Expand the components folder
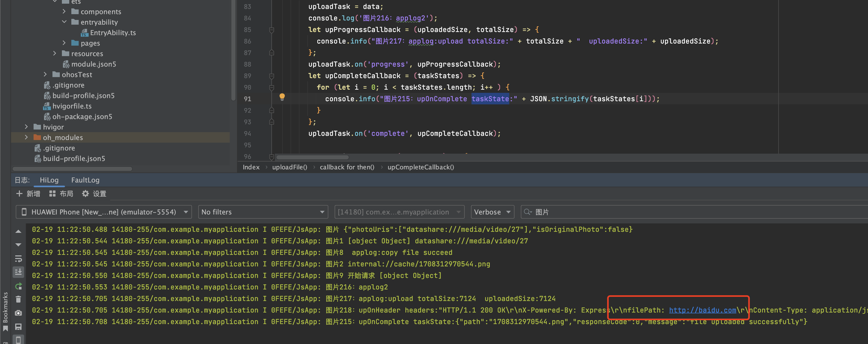Screen dimensions: 868x344 click(64, 12)
